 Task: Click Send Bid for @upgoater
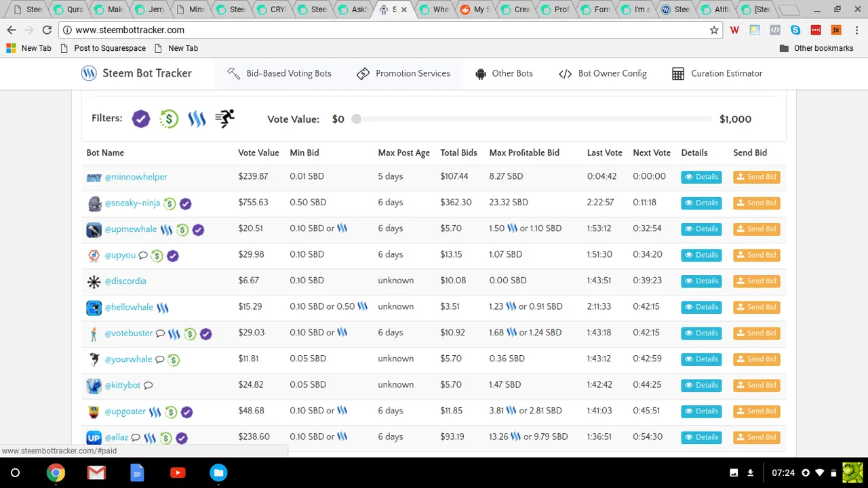click(x=756, y=411)
